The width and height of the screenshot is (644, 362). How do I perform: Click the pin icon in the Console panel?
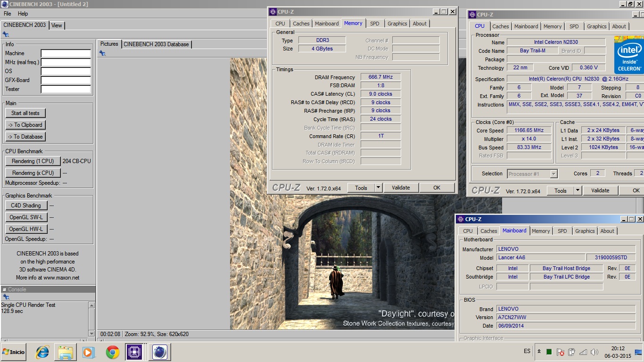coord(6,297)
